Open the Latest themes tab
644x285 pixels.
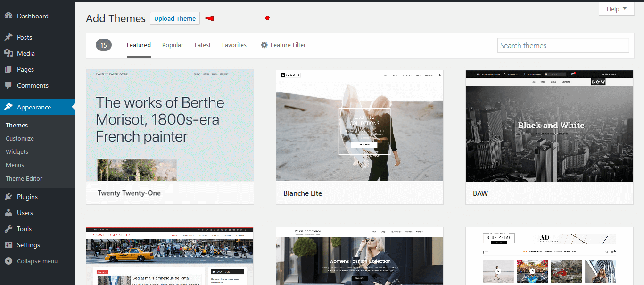[202, 45]
